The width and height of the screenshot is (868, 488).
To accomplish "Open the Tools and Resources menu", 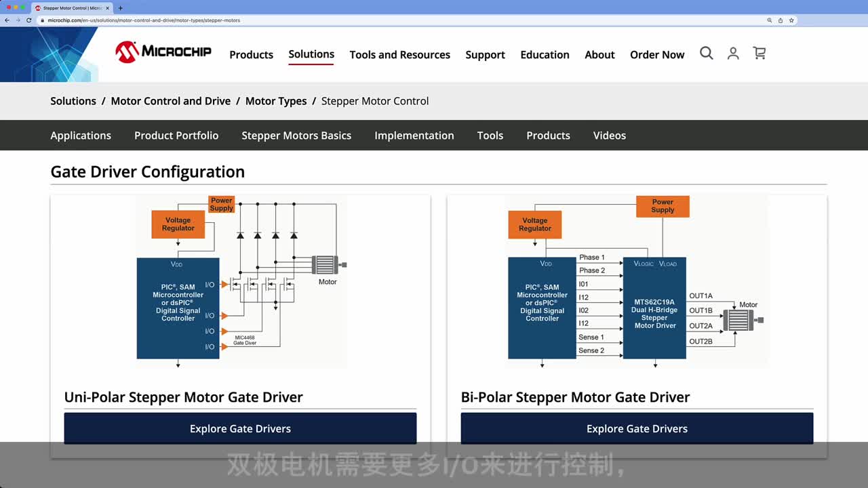I will coord(399,55).
